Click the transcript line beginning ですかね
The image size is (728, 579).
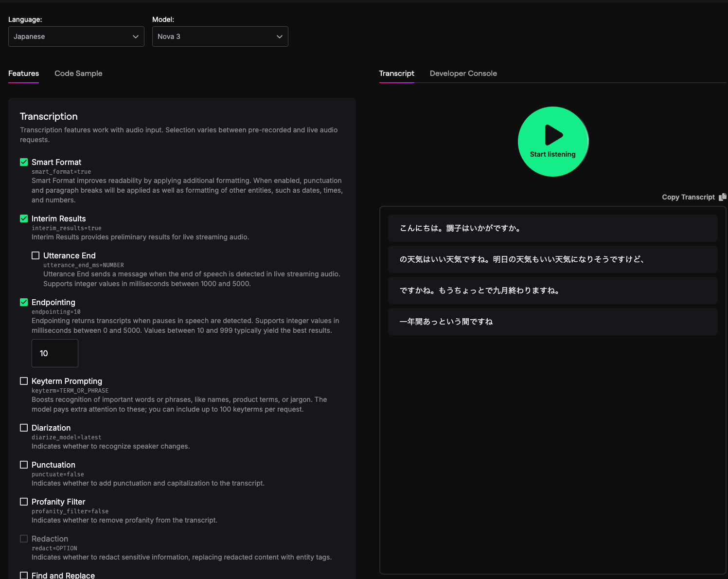click(553, 290)
